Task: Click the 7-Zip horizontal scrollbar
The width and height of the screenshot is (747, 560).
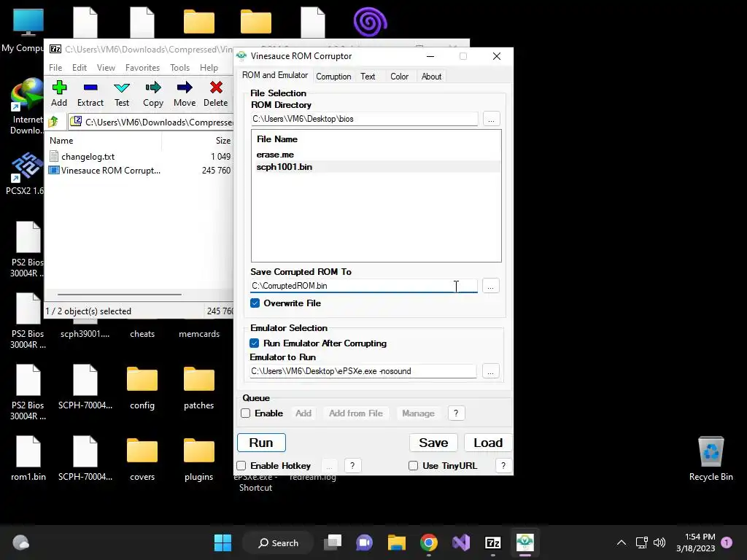Action: 119,295
